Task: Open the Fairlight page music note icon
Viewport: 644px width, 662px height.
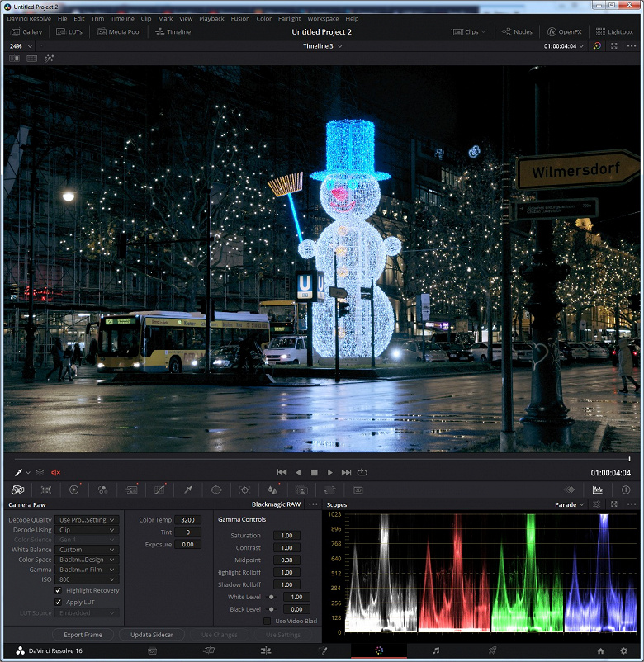Action: (x=436, y=650)
